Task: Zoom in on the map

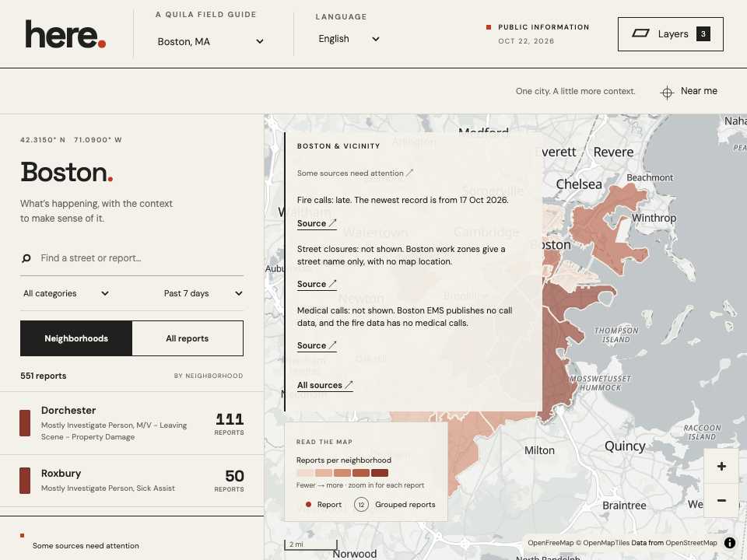Action: click(721, 466)
